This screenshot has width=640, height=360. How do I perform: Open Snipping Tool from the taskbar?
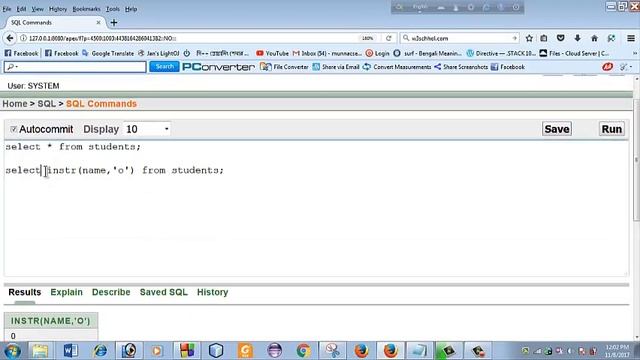coord(332,351)
